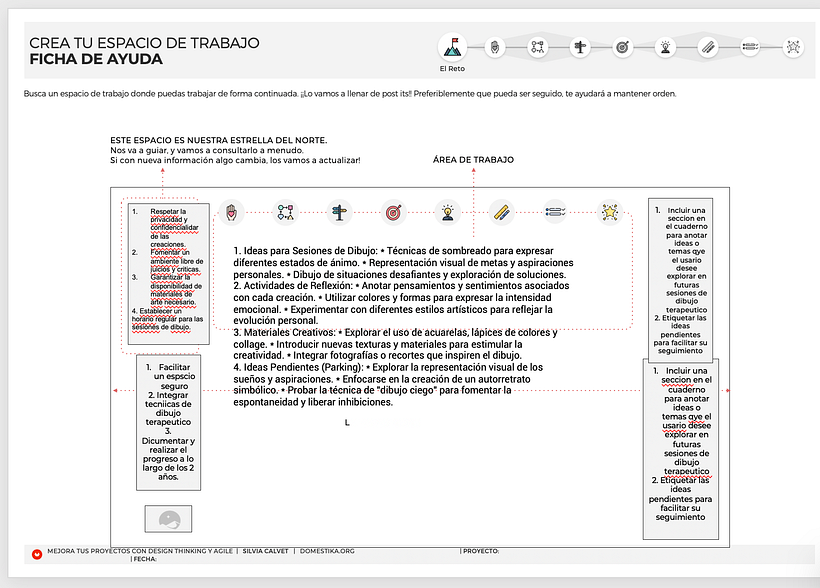
Task: Click 'MEJORA TUS PROYECTOS CON DESIGN THINKING Y AGILE'
Action: 140,551
